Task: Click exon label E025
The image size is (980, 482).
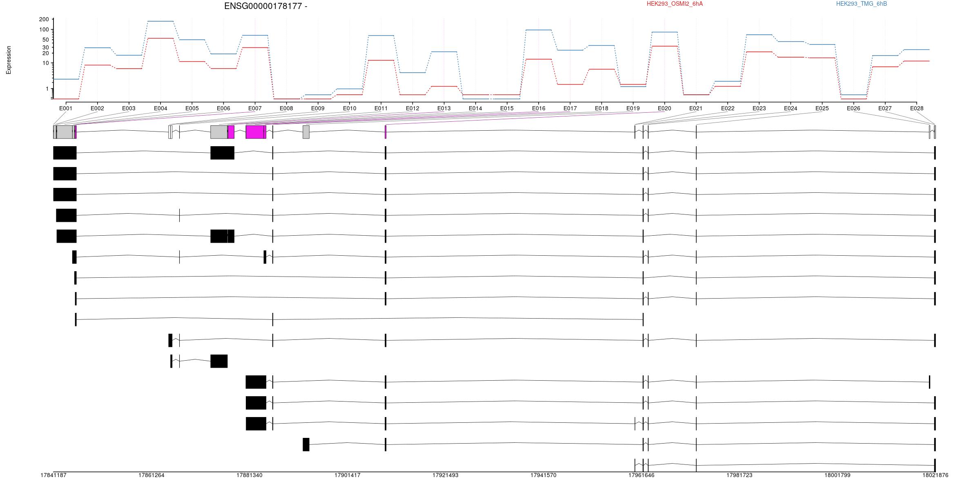Action: click(x=822, y=108)
